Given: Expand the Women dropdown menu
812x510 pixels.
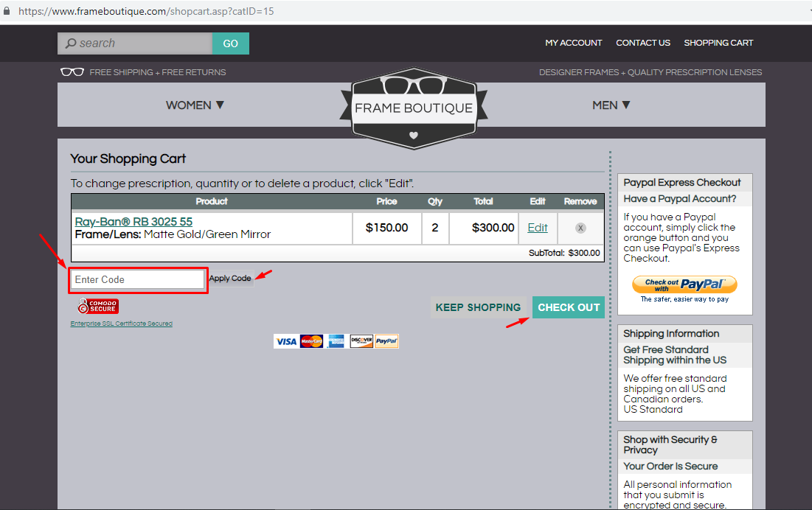Looking at the screenshot, I should [x=195, y=105].
